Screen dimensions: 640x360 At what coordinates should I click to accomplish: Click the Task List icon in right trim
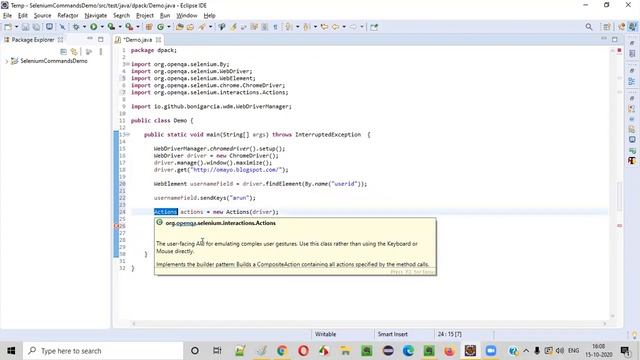coord(632,53)
